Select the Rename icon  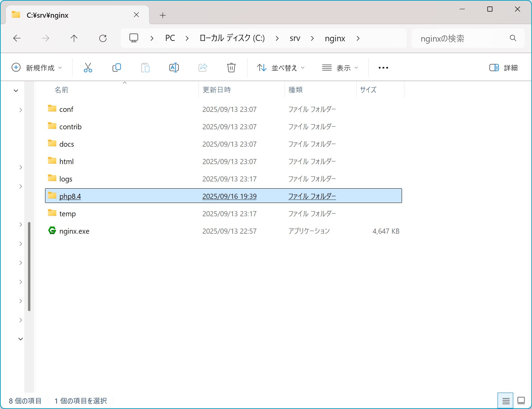pos(174,68)
